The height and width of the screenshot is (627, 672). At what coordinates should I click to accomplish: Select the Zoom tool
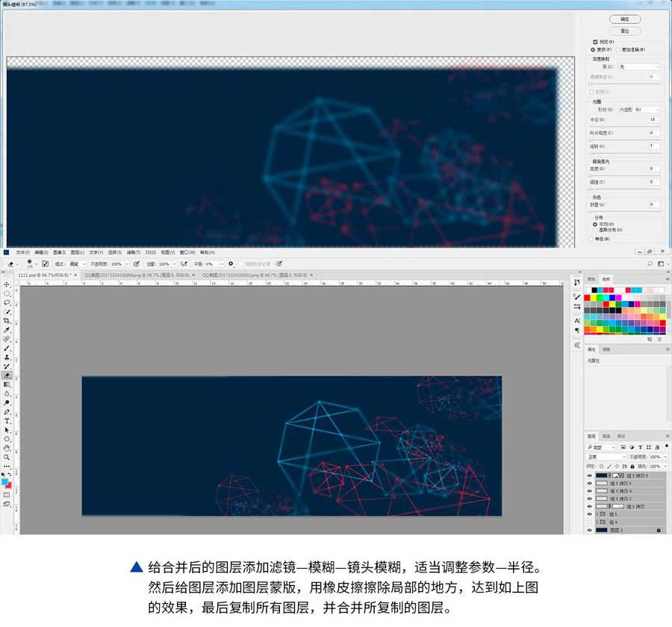pos(7,458)
